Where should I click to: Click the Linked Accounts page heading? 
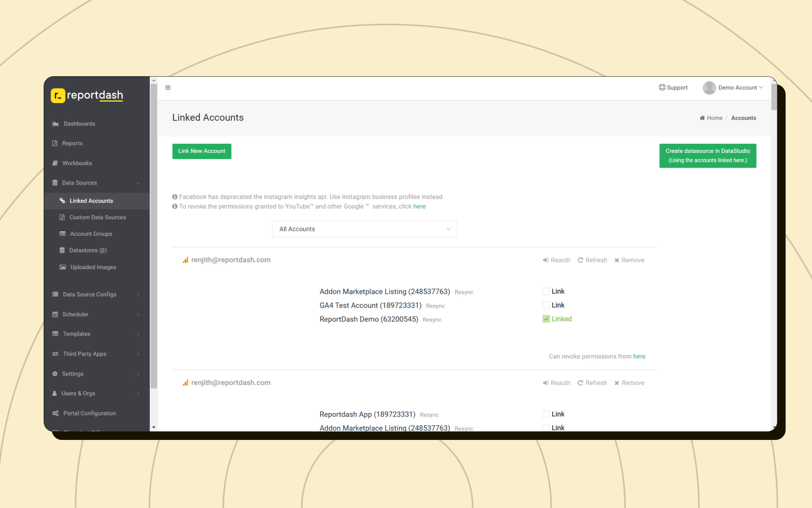pyautogui.click(x=208, y=118)
